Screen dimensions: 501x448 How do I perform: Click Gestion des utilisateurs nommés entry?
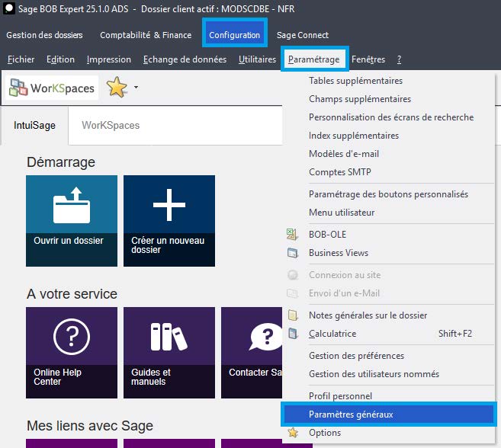click(x=374, y=374)
